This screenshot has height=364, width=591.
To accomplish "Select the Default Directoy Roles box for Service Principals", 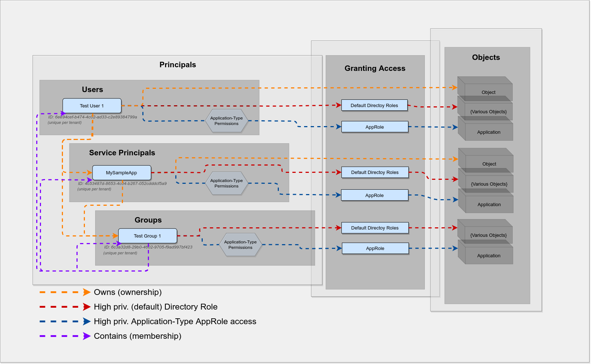I will click(x=375, y=172).
